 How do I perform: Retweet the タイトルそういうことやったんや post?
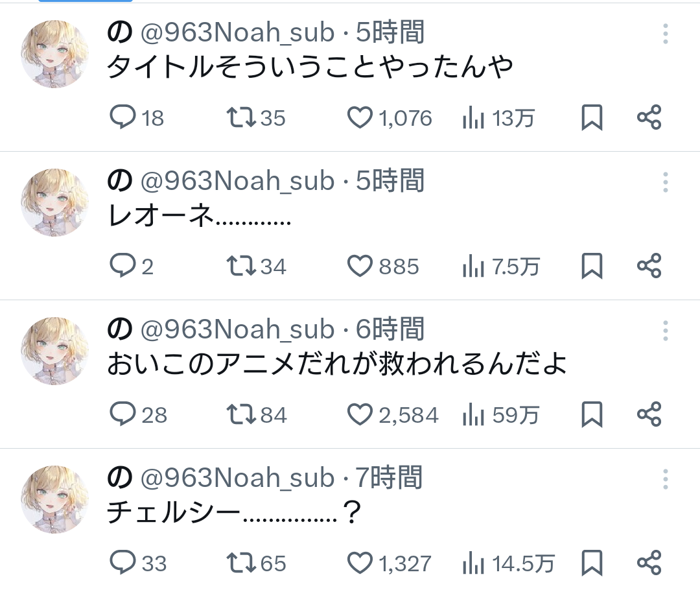click(x=240, y=117)
